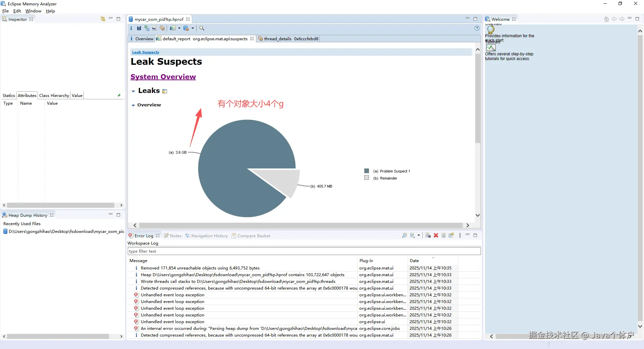Open the recent mycar_oom heap dump file
Image resolution: width=644 pixels, height=349 pixels.
point(64,232)
